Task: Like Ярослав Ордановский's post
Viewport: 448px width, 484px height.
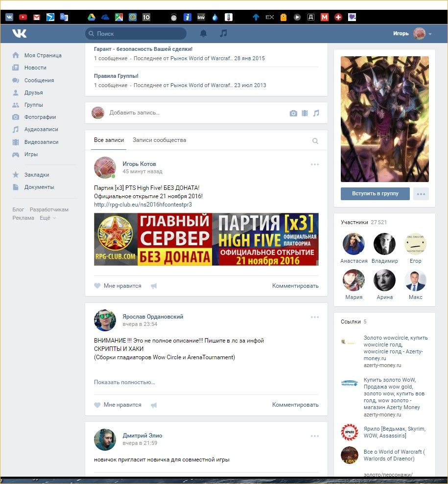Action: point(118,405)
